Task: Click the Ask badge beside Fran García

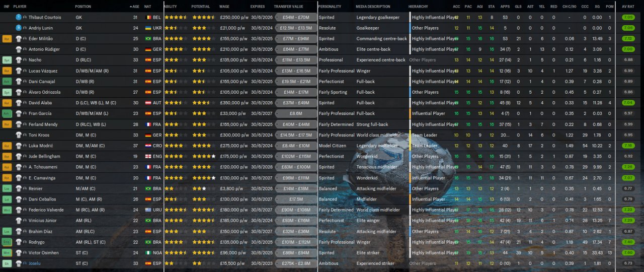Action: 7,113
